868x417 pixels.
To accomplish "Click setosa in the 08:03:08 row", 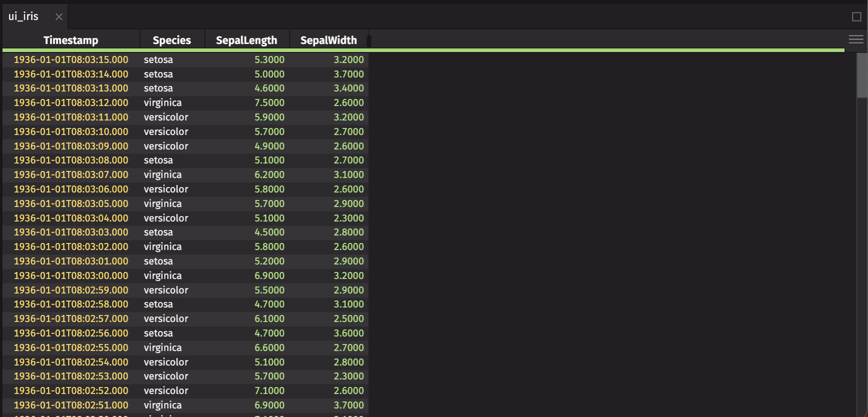I will (x=158, y=160).
